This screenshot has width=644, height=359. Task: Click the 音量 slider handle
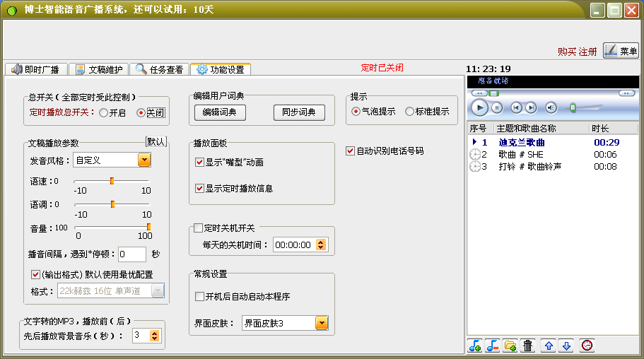point(148,227)
